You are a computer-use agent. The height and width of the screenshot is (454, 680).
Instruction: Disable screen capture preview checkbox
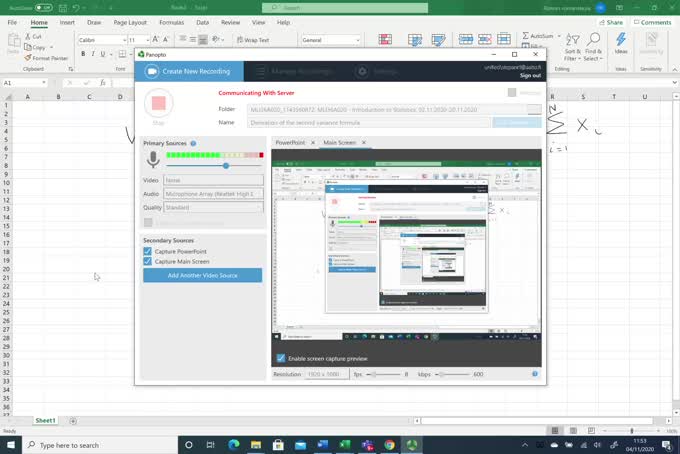281,358
